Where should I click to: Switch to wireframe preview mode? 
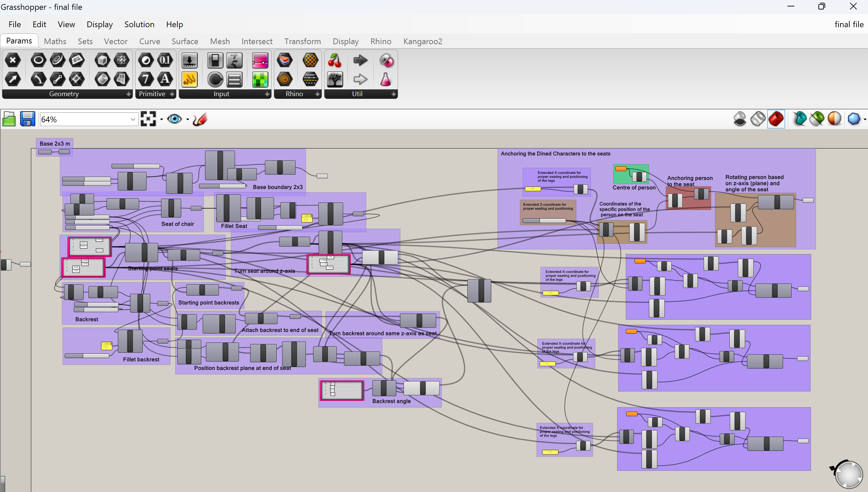[758, 119]
